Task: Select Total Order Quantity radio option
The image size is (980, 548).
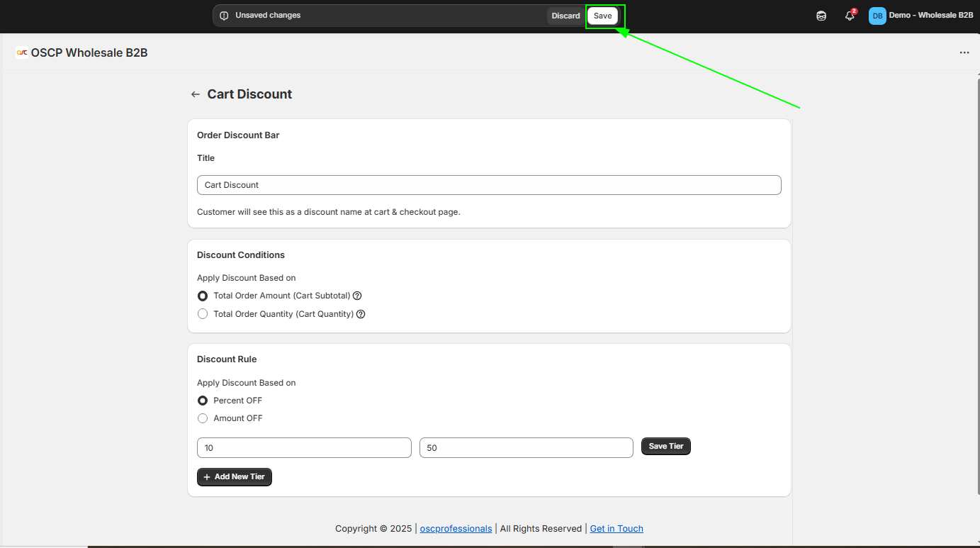Action: [x=203, y=314]
